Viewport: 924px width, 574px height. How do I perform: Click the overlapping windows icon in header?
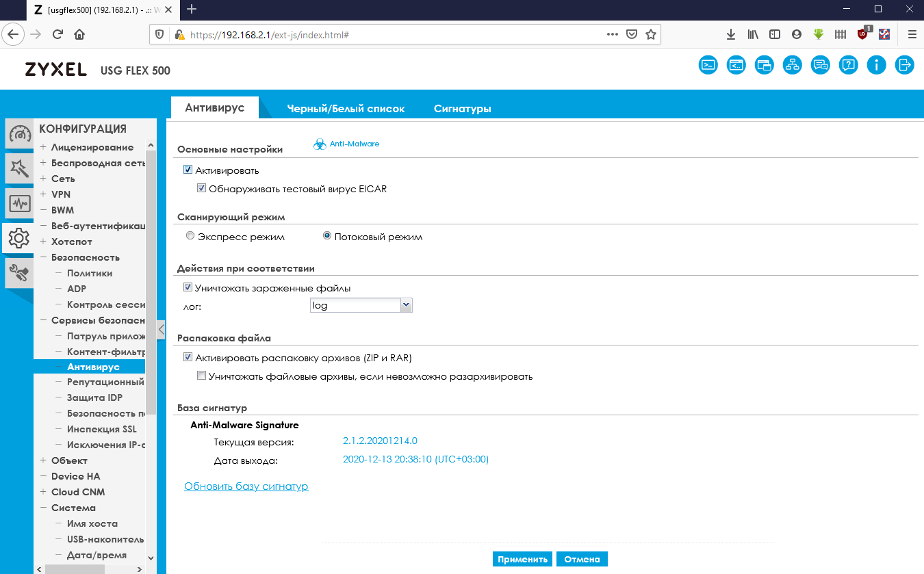point(764,65)
